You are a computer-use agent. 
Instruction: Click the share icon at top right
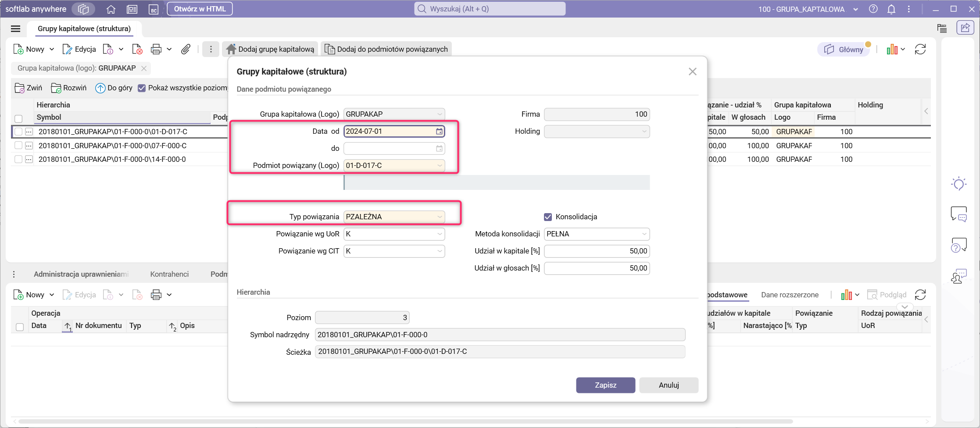[x=965, y=28]
